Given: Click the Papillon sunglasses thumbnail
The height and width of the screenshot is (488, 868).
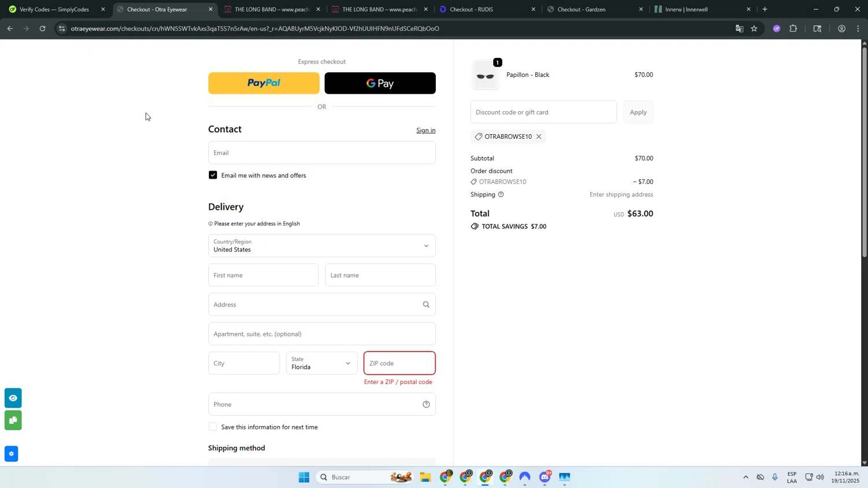Looking at the screenshot, I should [485, 75].
